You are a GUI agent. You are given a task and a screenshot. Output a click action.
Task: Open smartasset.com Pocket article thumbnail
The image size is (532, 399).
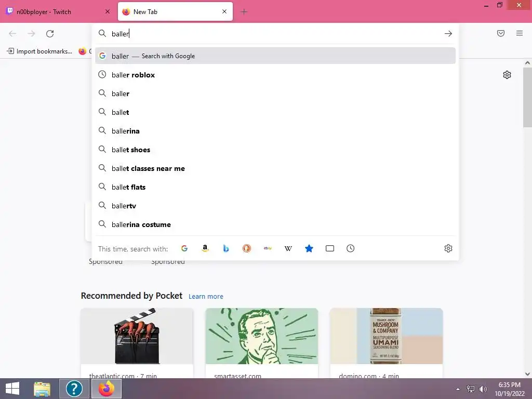coord(262,336)
